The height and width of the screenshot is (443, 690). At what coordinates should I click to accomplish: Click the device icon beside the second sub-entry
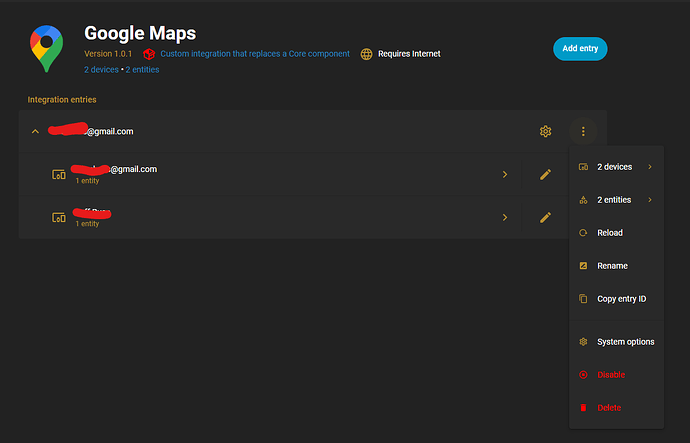pos(59,217)
